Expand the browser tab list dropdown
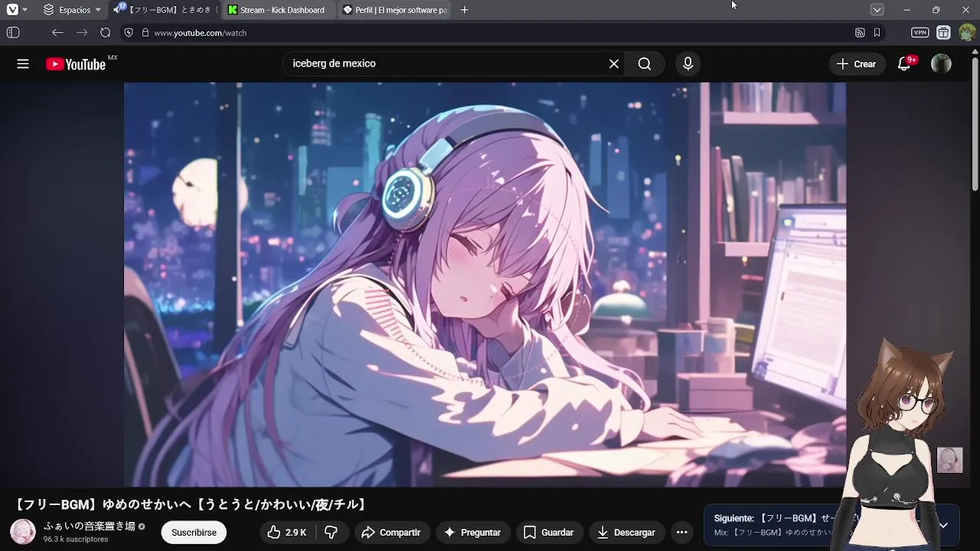 [877, 10]
